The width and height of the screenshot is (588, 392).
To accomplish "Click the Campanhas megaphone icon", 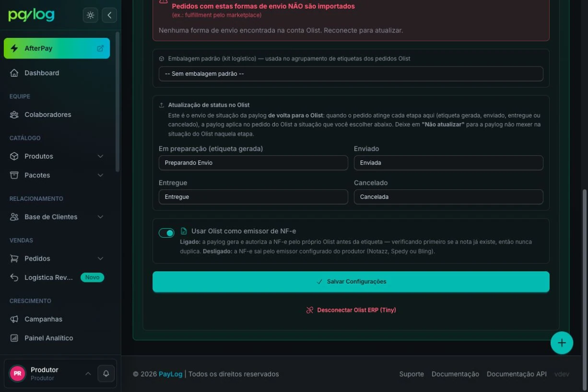I will coord(14,319).
